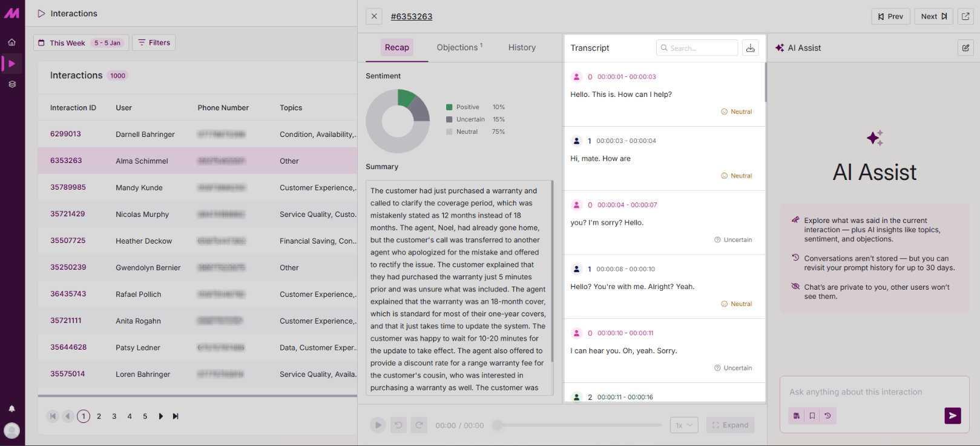Click the Topics column header
The height and width of the screenshot is (446, 980).
(291, 108)
